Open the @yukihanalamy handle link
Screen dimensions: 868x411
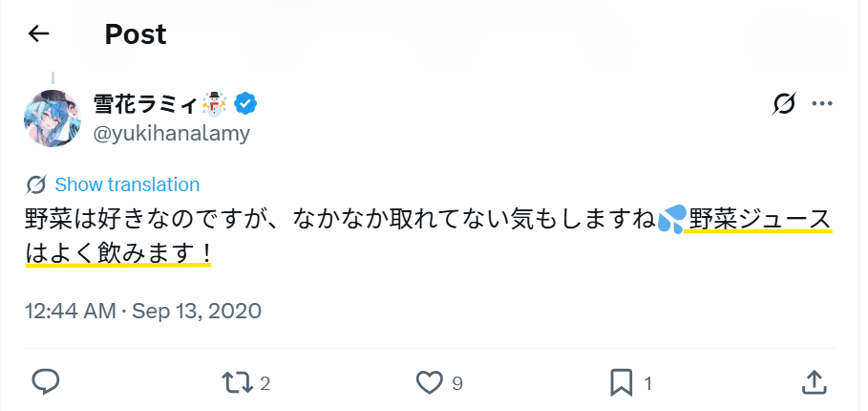coord(171,134)
